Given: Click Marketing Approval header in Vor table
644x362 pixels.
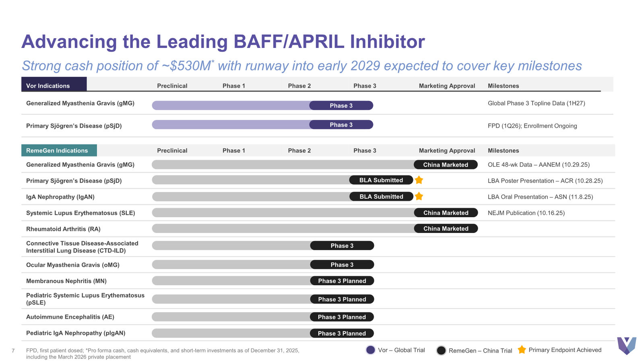Looking at the screenshot, I should (447, 86).
